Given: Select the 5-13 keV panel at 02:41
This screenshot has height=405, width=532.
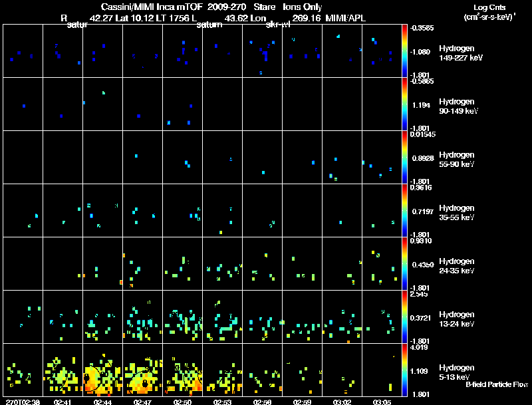Looking at the screenshot, I should tap(63, 370).
